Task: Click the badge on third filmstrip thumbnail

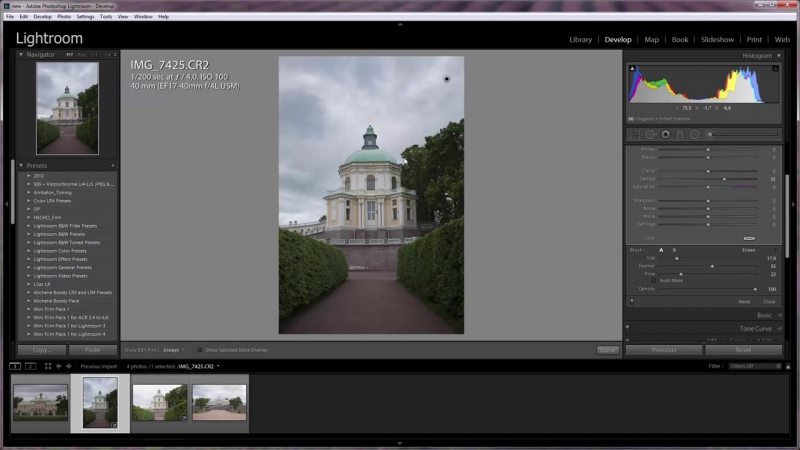Action: pos(183,417)
